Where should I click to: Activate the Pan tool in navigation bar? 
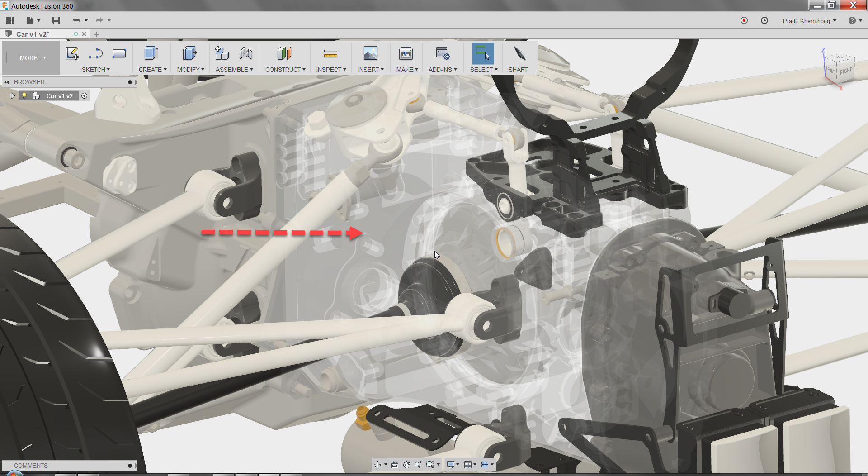(406, 465)
